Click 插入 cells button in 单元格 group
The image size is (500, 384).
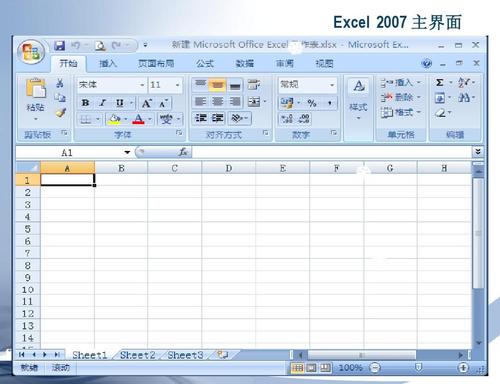click(x=401, y=82)
